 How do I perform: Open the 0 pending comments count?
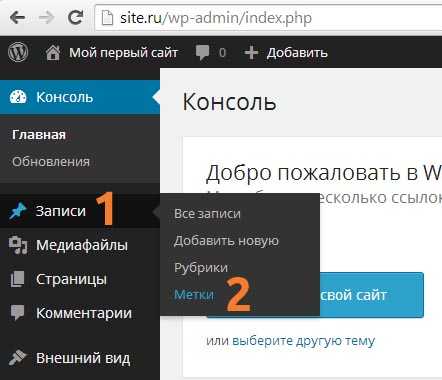[x=222, y=53]
